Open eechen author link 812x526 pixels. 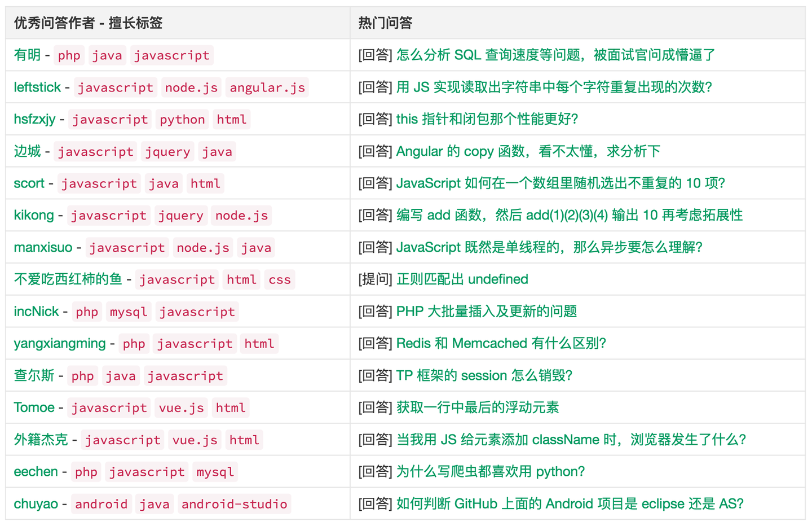point(36,471)
